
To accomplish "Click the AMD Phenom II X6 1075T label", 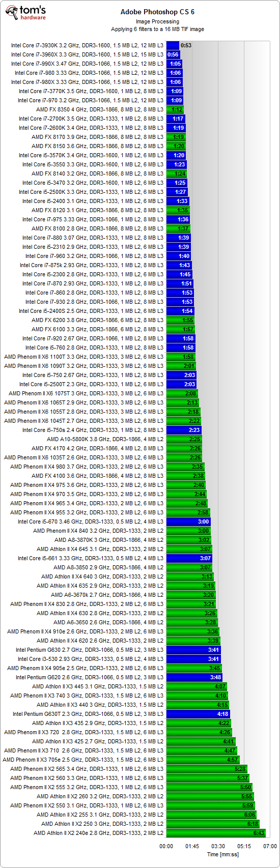I will [86, 393].
